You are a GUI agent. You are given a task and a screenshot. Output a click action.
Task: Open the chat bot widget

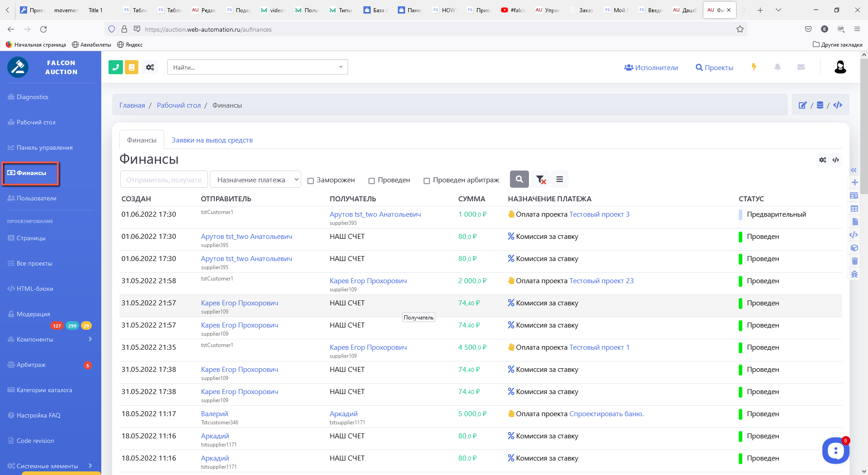point(835,450)
